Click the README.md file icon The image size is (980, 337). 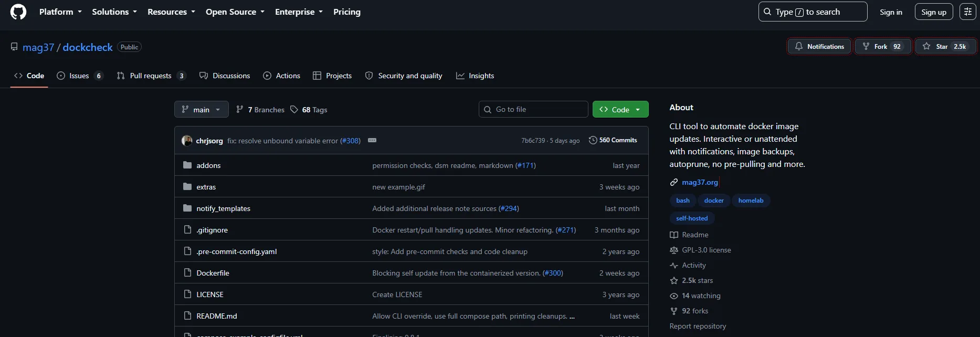(x=187, y=315)
